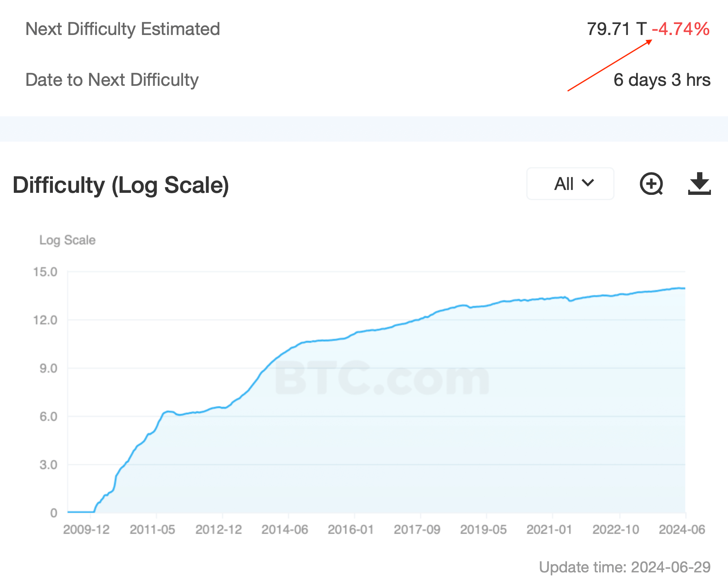Image resolution: width=728 pixels, height=585 pixels.
Task: Click the 15.0 y-axis value label
Action: [45, 272]
